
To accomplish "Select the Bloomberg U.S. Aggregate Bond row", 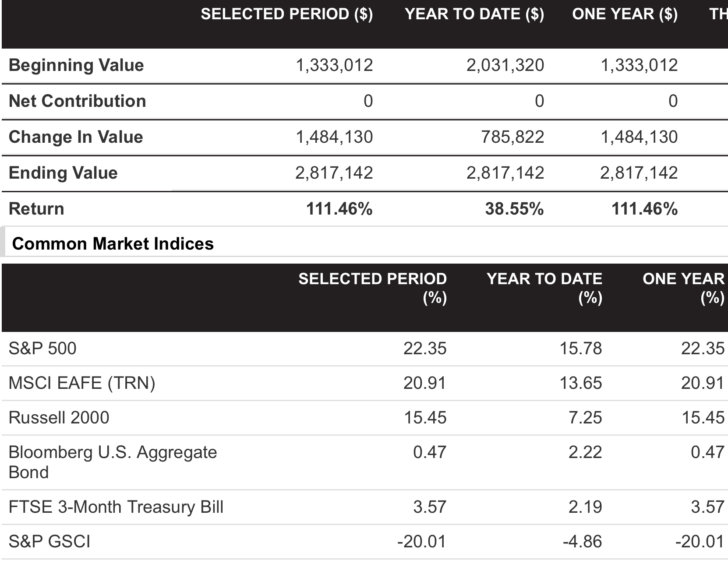I will [364, 462].
